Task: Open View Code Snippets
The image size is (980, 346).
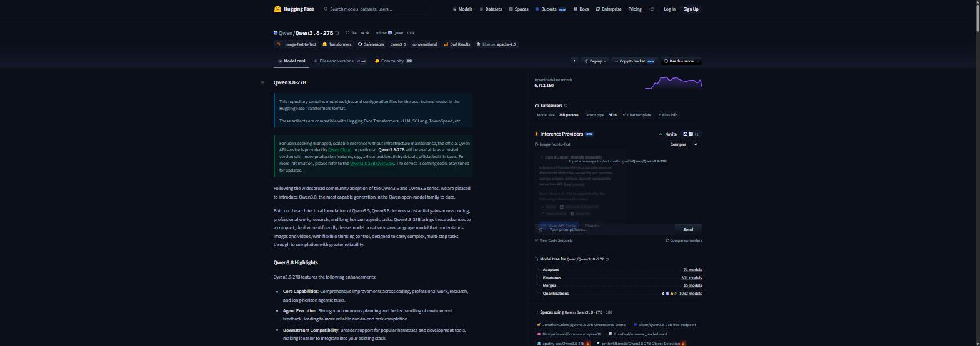Action: [x=554, y=240]
